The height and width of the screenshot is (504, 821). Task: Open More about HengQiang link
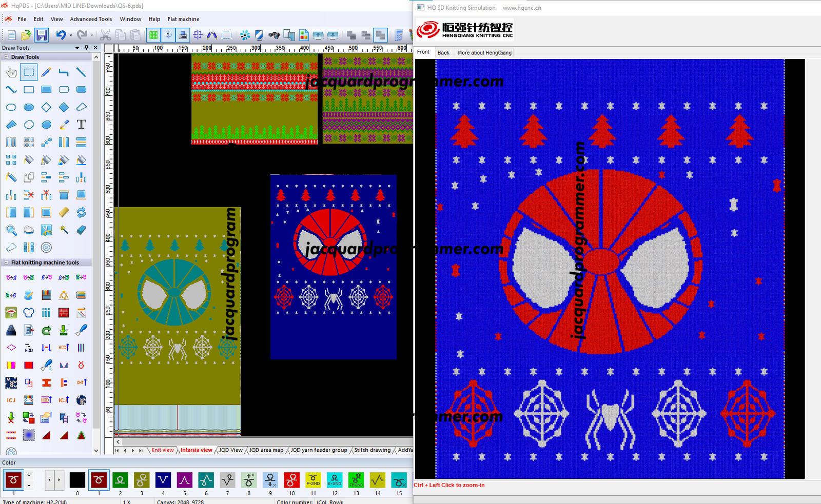(484, 53)
